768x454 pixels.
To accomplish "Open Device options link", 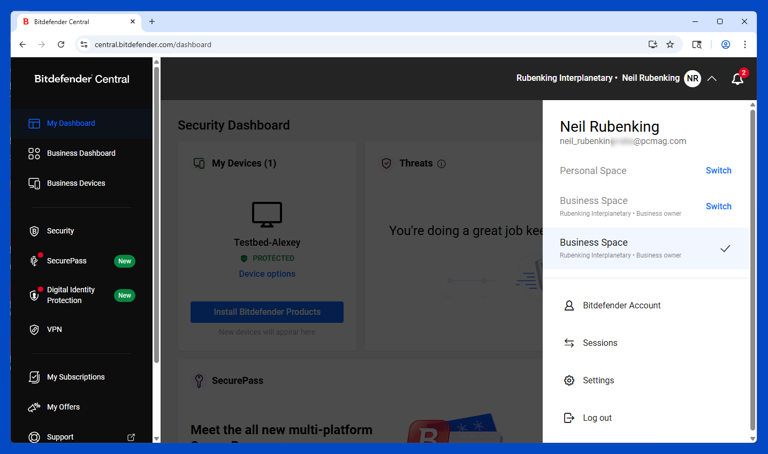I will (267, 274).
